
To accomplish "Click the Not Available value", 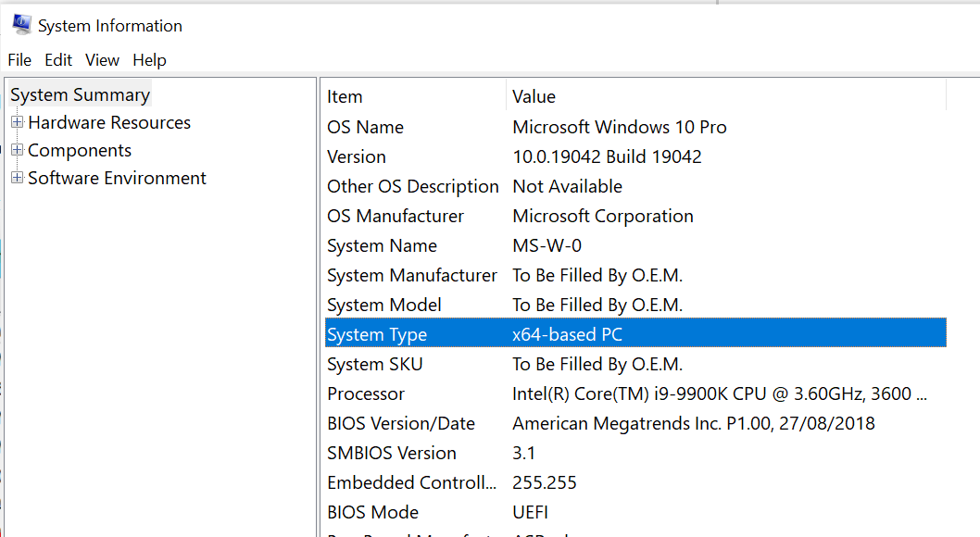I will click(568, 186).
